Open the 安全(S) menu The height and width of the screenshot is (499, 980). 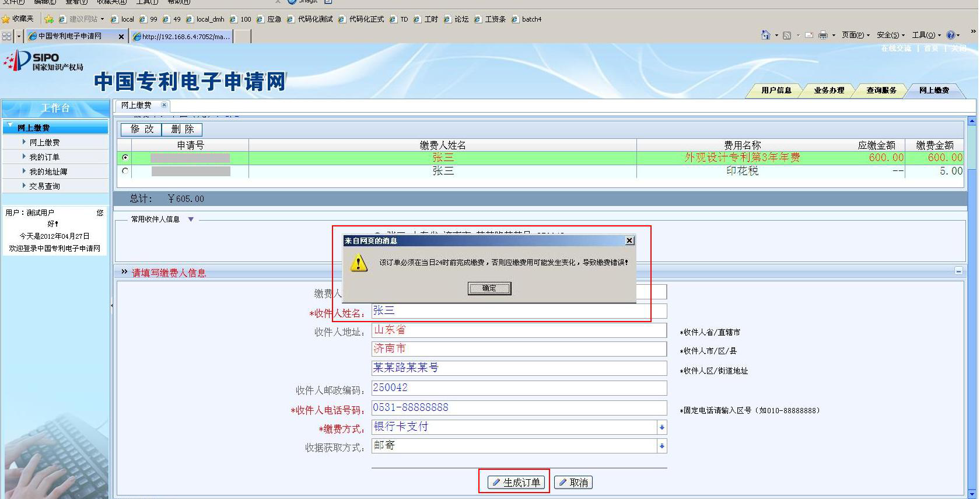(891, 35)
